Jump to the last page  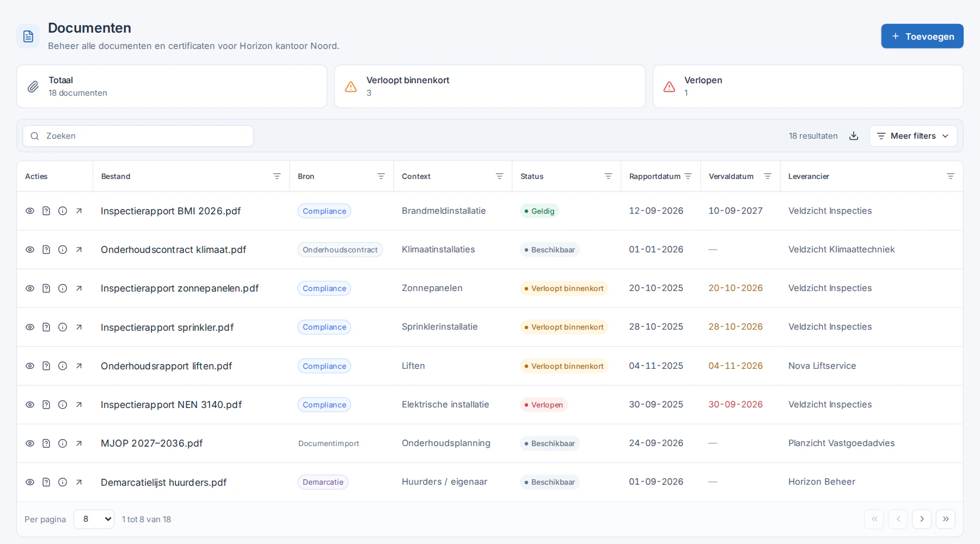tap(946, 519)
